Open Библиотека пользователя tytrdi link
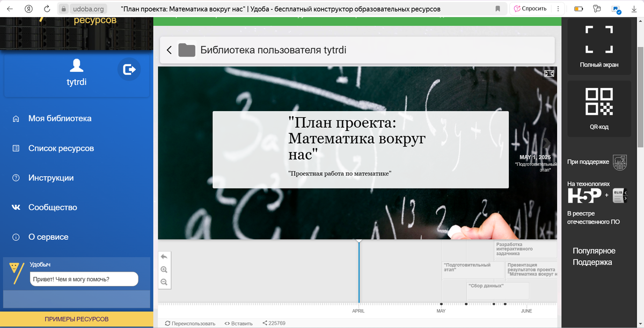 (273, 50)
